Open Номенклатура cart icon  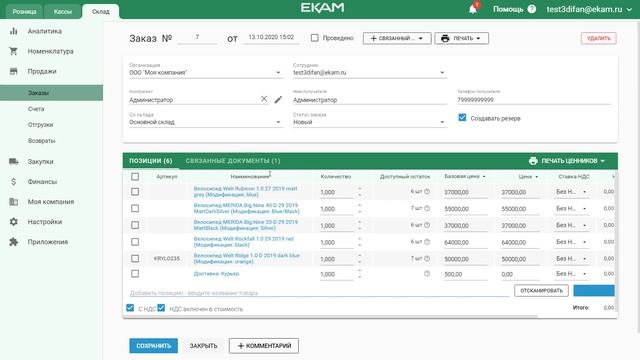point(13,51)
